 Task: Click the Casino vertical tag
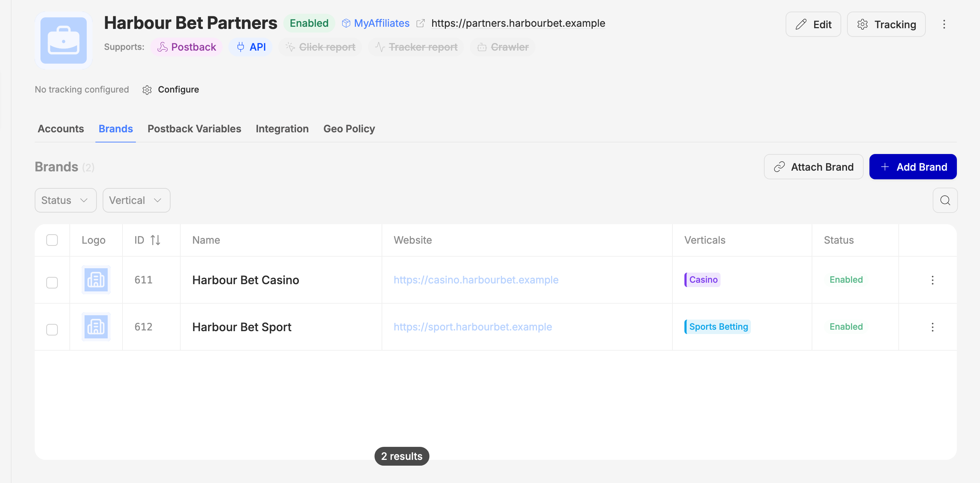pos(702,280)
